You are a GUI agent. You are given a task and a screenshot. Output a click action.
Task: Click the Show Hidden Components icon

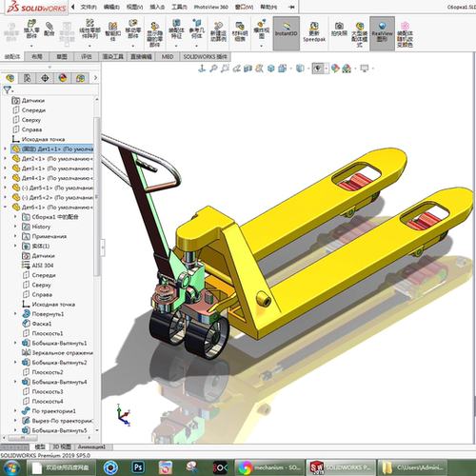point(154,26)
